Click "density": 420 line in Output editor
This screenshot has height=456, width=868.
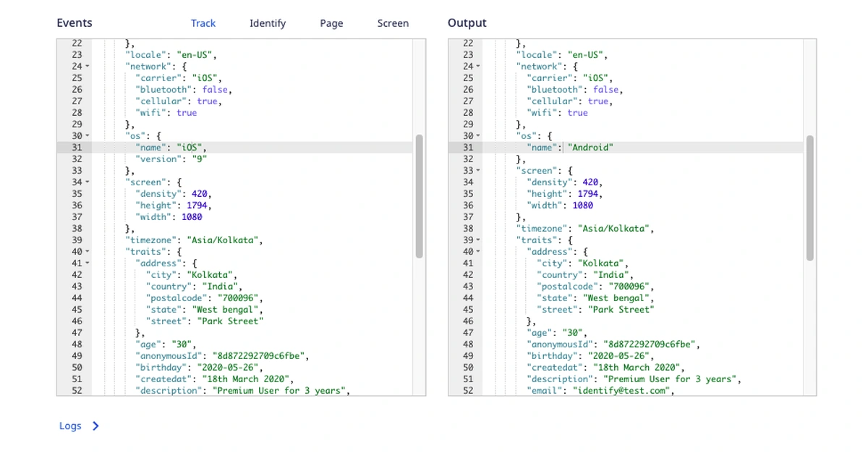(564, 182)
